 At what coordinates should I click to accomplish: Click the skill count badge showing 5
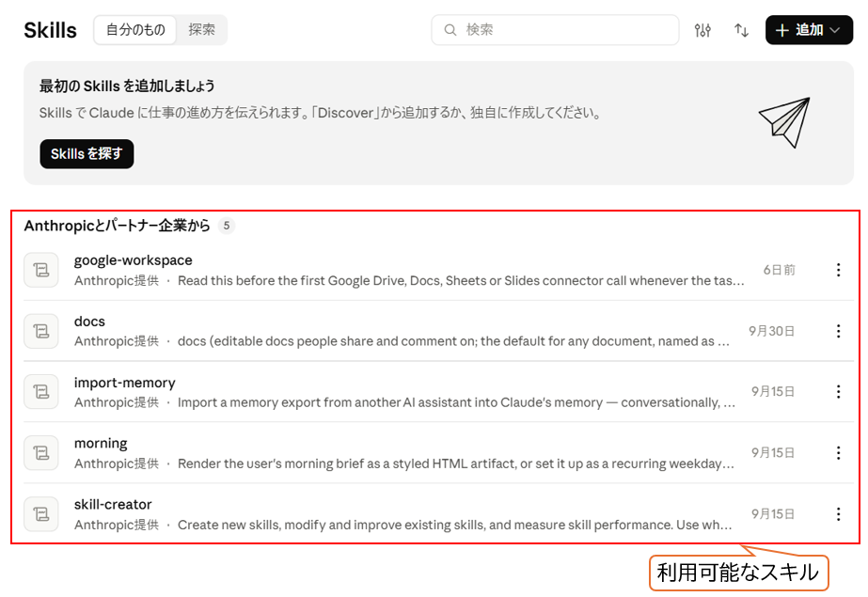(x=227, y=226)
